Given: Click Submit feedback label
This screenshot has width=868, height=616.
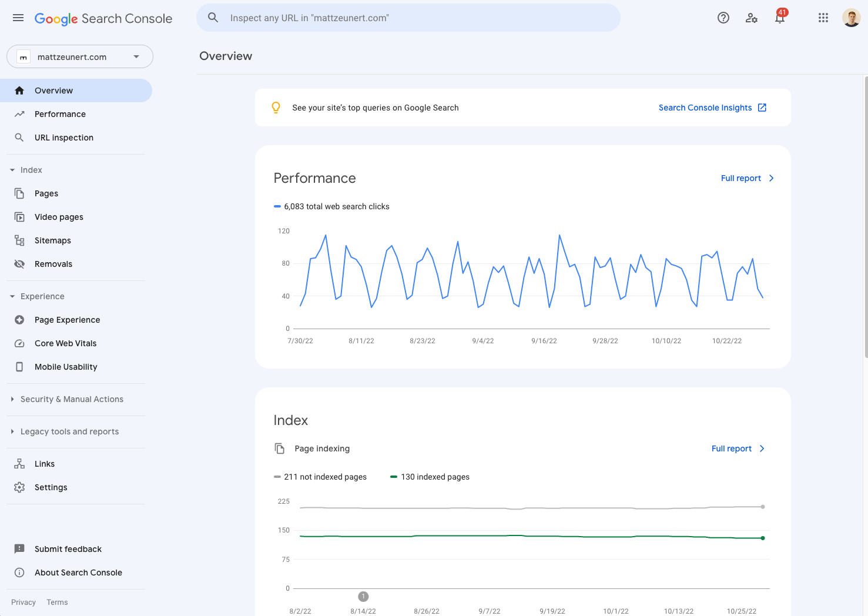Looking at the screenshot, I should [68, 549].
